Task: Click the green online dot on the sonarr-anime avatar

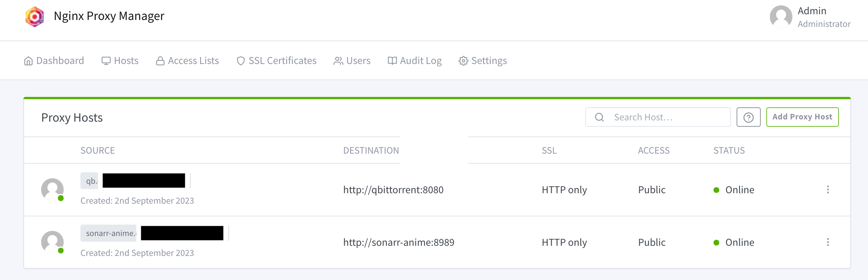Action: click(x=61, y=251)
